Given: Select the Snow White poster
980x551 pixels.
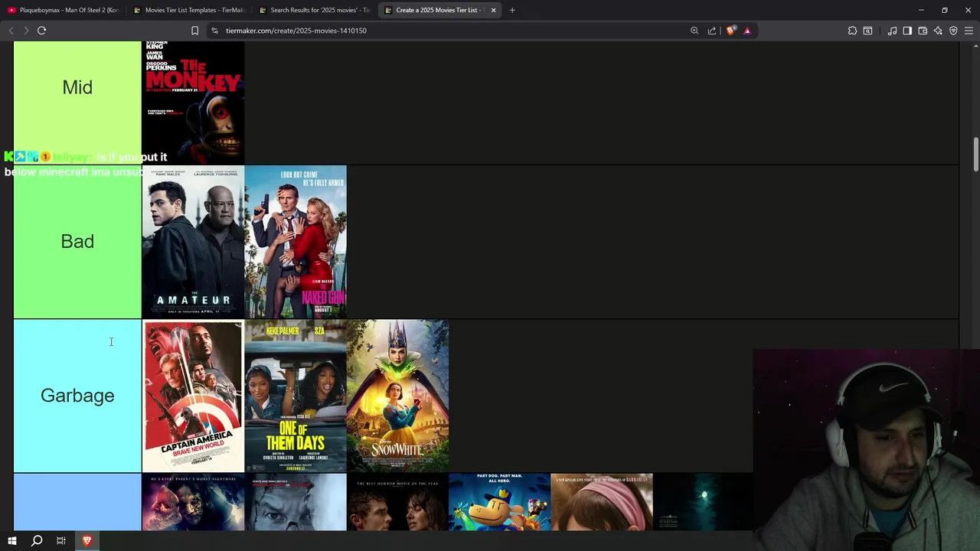Looking at the screenshot, I should [x=397, y=396].
